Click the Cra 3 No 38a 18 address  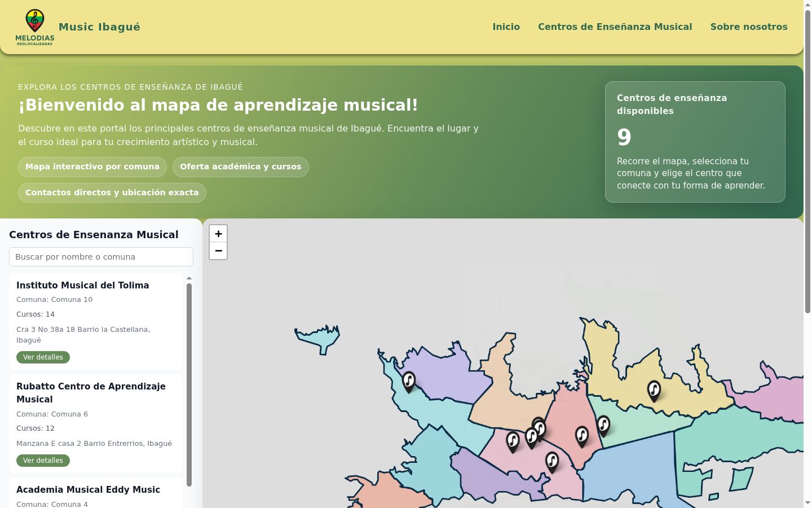(83, 335)
